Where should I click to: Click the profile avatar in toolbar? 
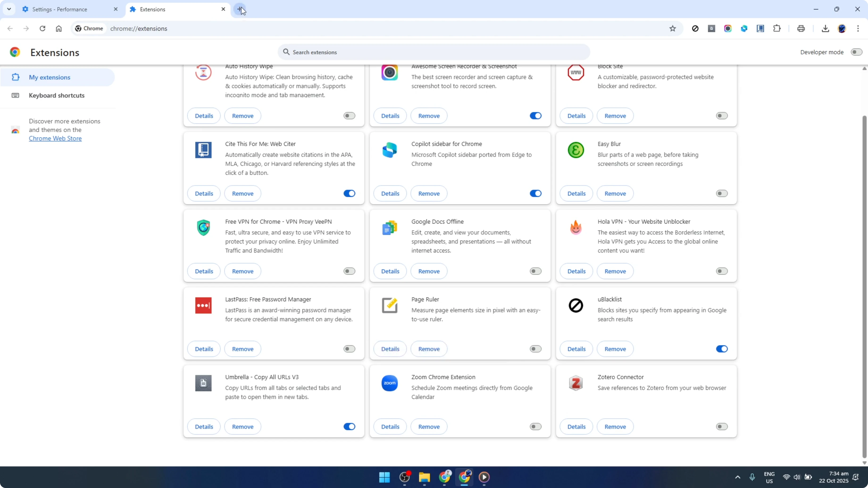click(842, 29)
